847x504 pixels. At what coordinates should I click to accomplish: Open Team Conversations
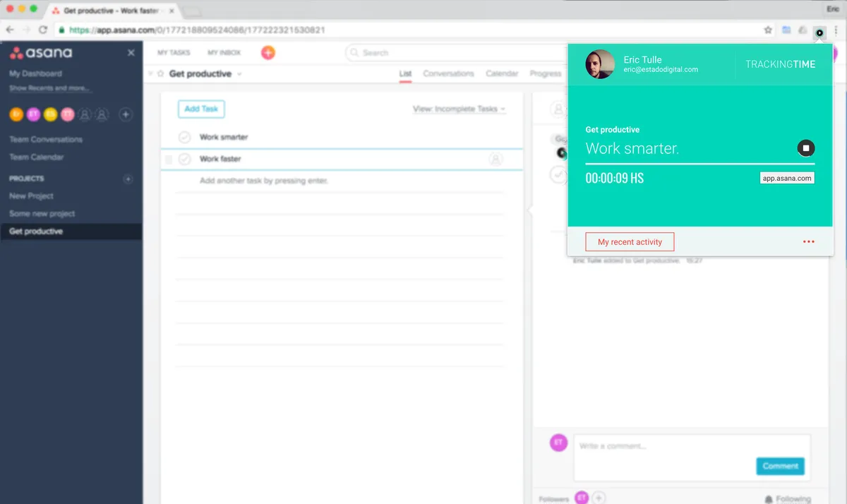coord(46,140)
